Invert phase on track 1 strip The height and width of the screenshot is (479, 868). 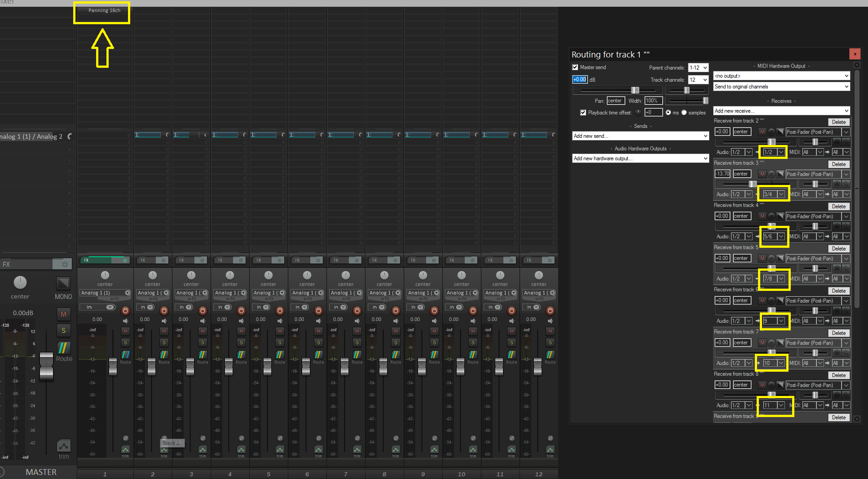[x=125, y=438]
